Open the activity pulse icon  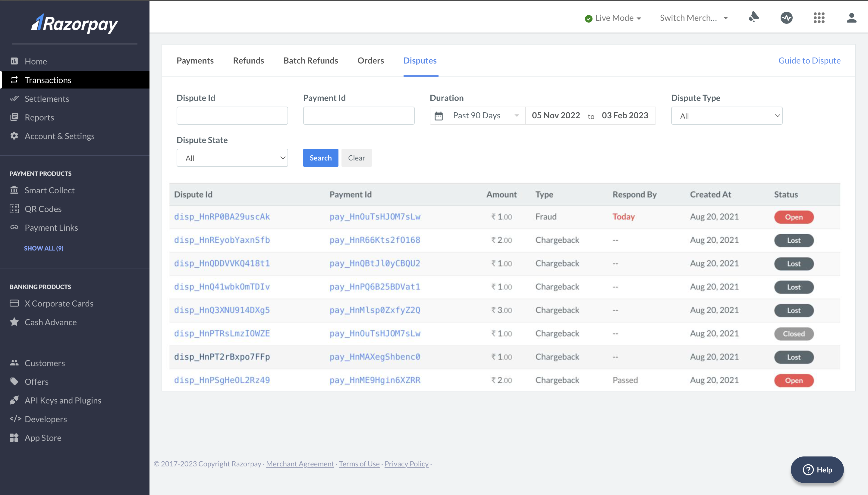click(786, 17)
